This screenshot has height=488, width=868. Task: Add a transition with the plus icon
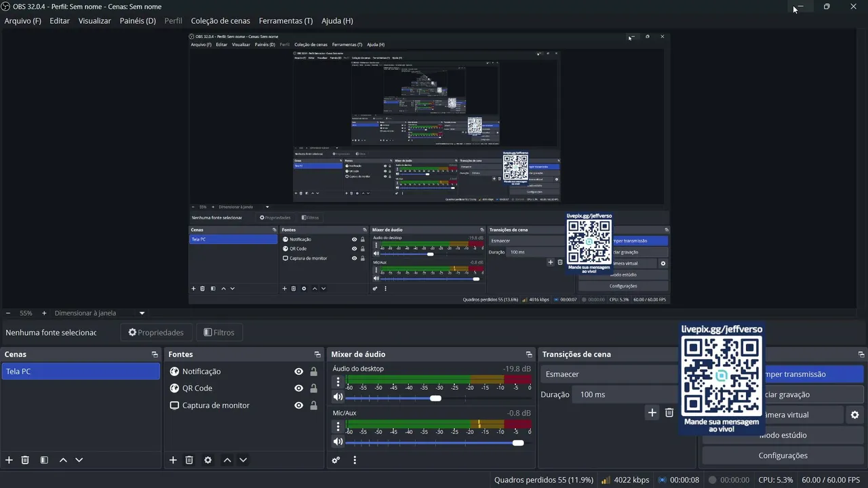(652, 413)
